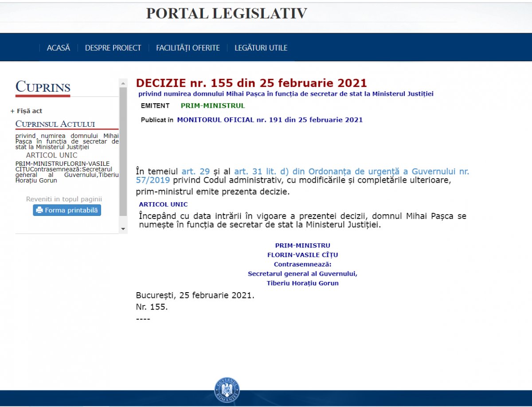This screenshot has height=407, width=532.
Task: Open the ACASĂ menu item
Action: [x=59, y=48]
